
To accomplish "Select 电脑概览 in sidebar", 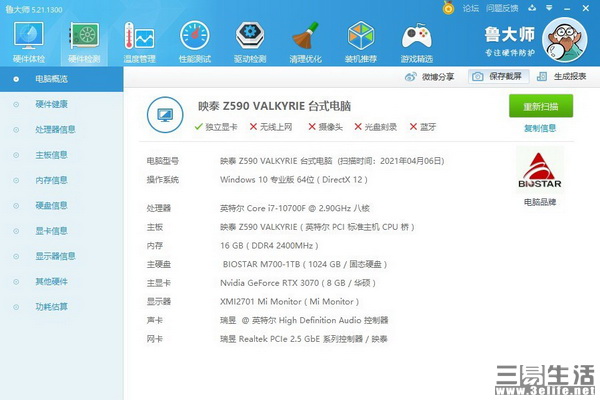I will tap(61, 79).
